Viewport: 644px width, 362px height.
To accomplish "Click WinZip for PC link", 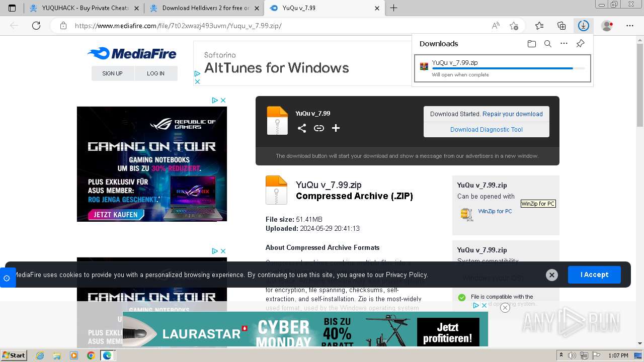I will (x=495, y=211).
